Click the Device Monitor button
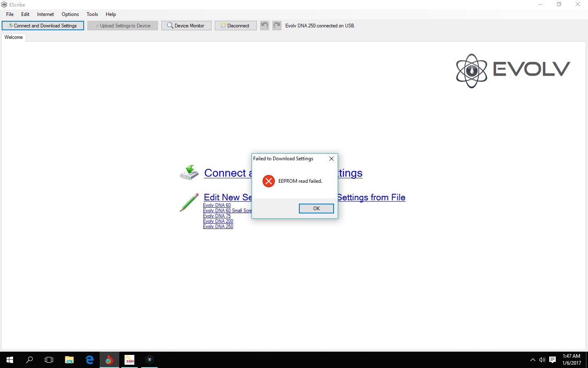Screen dimensions: 588x368 [186, 25]
